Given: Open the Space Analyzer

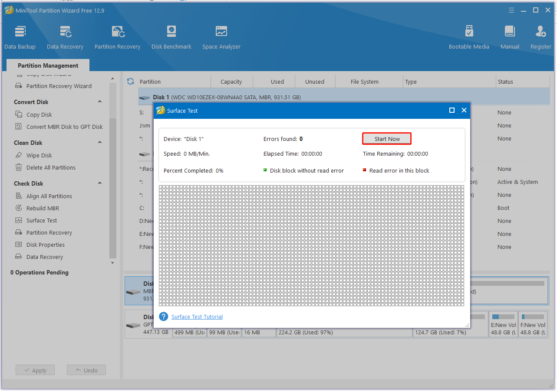Looking at the screenshot, I should tap(221, 37).
